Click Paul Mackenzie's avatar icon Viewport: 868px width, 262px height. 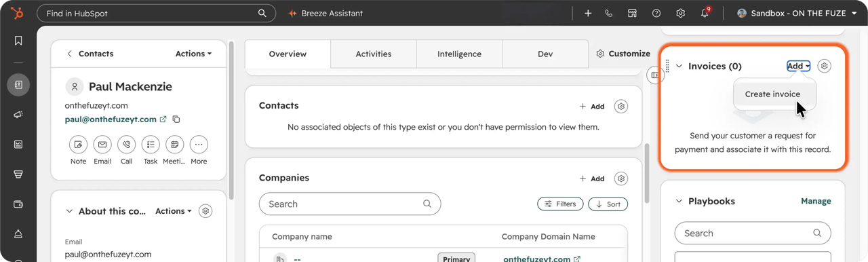75,87
